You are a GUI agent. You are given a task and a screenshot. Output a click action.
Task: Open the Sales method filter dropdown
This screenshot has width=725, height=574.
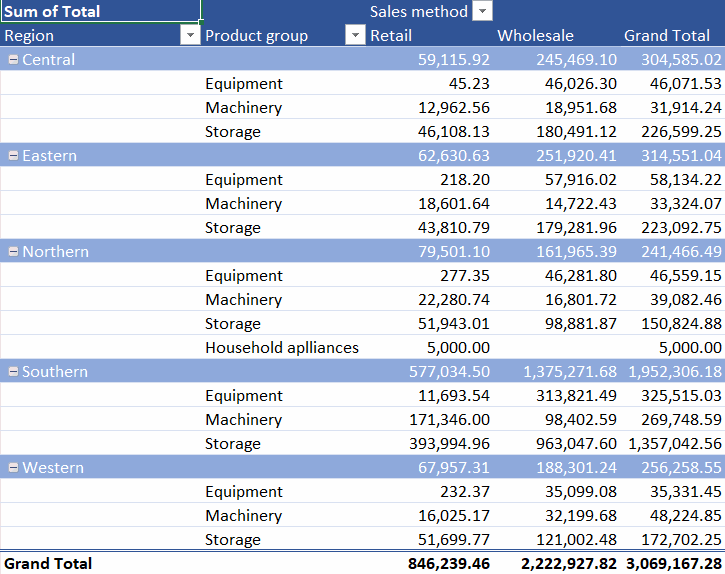point(482,11)
